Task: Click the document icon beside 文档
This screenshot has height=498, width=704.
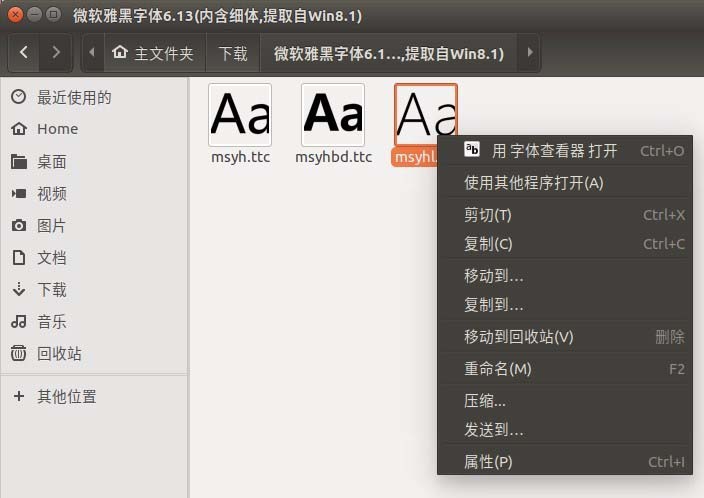Action: click(x=18, y=257)
